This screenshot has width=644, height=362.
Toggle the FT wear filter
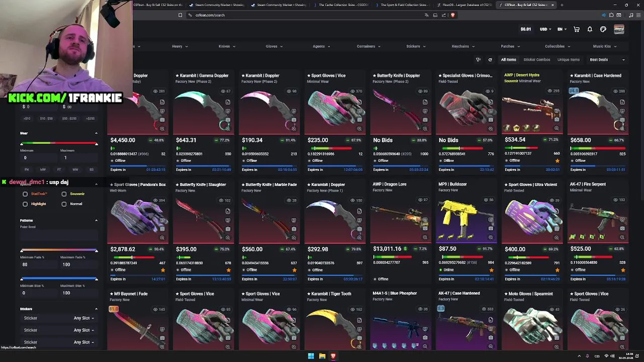[59, 170]
